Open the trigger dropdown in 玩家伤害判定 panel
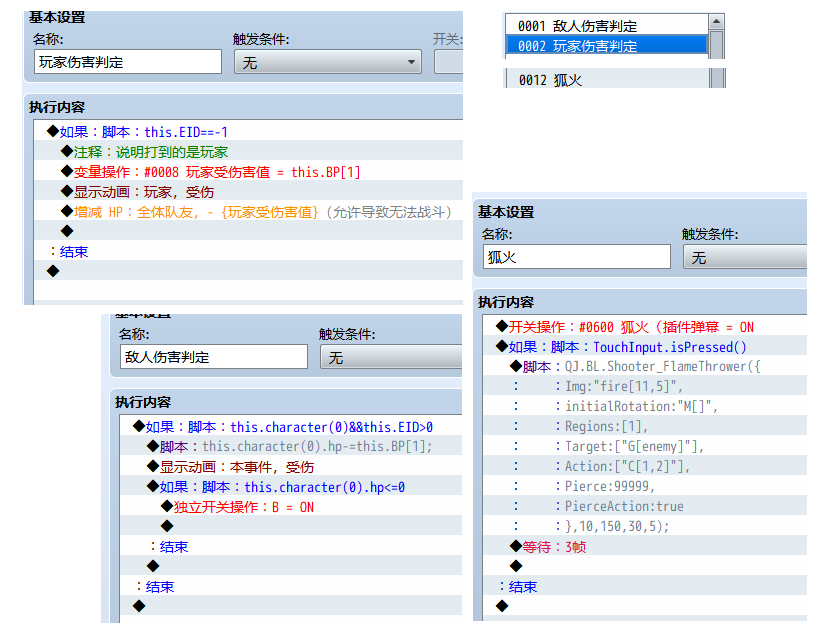The height and width of the screenshot is (624, 816). (328, 62)
